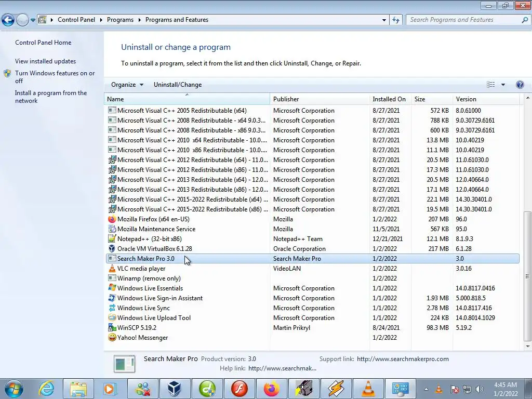Sort by Installed On column header
Viewport: 532px width, 399px height.
tap(390, 99)
